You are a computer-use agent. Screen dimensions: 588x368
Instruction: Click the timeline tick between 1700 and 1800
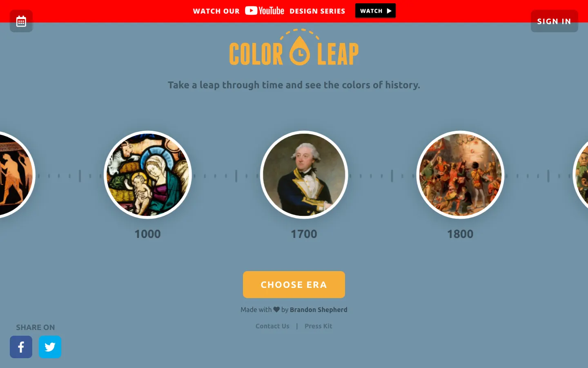[392, 176]
